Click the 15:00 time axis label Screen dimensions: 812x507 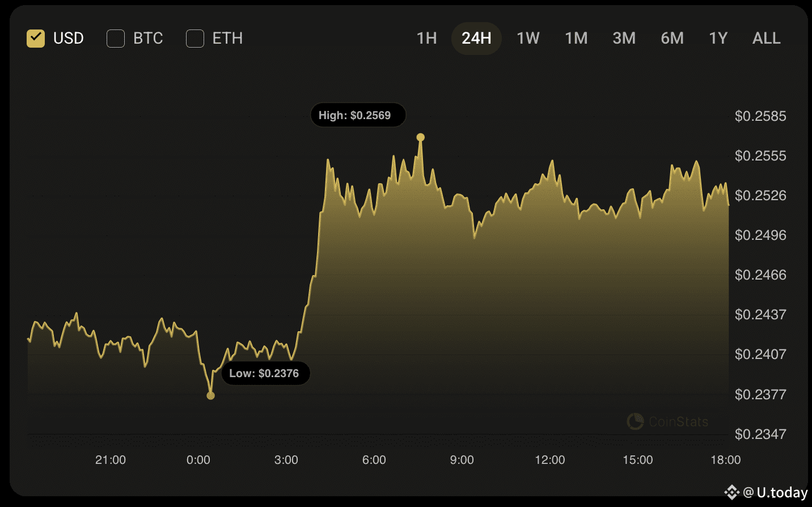point(638,460)
